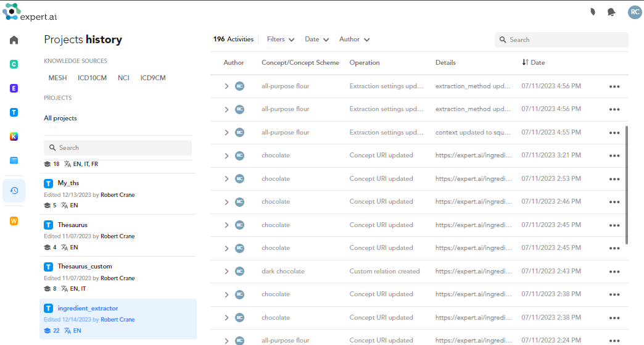This screenshot has width=644, height=345.
Task: Select the Thesaurus_custom project
Action: [85, 267]
